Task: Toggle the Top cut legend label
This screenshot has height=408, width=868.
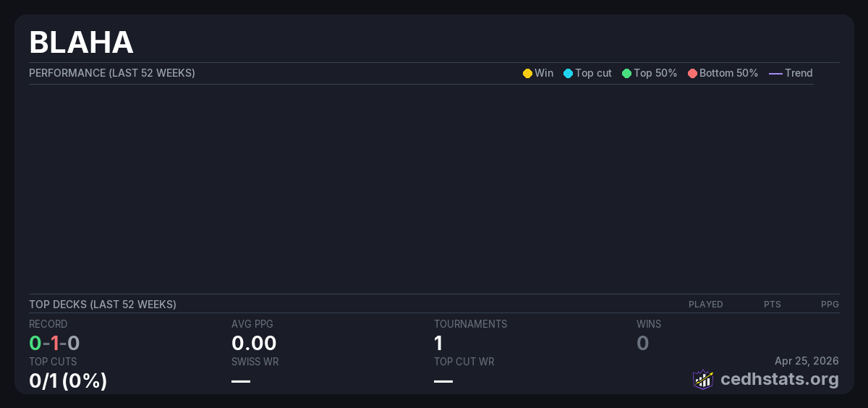Action: 593,73
